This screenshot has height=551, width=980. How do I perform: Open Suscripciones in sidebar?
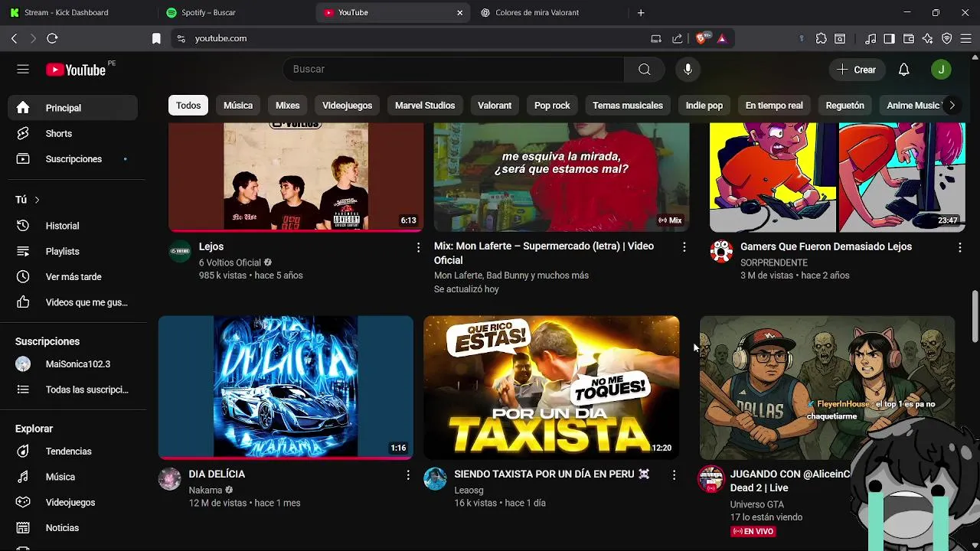[x=73, y=159]
